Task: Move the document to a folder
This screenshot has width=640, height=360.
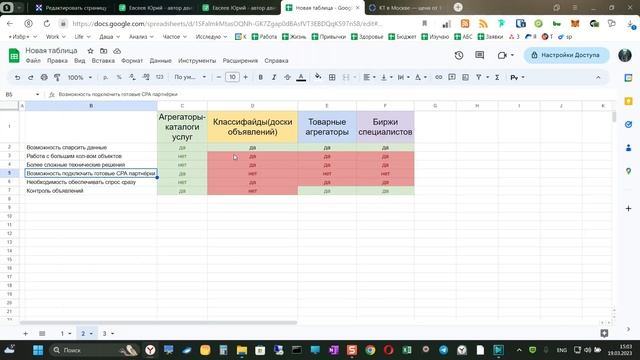Action: (104, 51)
